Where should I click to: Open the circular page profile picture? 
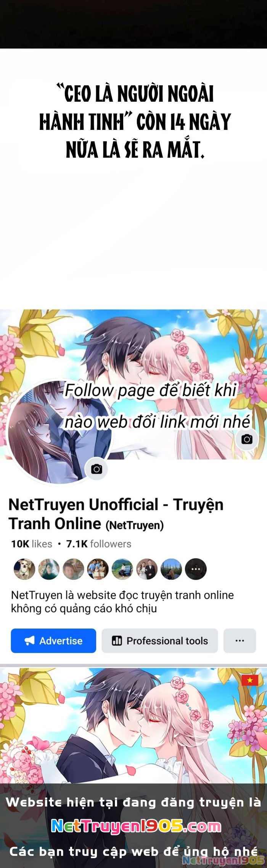[59, 432]
